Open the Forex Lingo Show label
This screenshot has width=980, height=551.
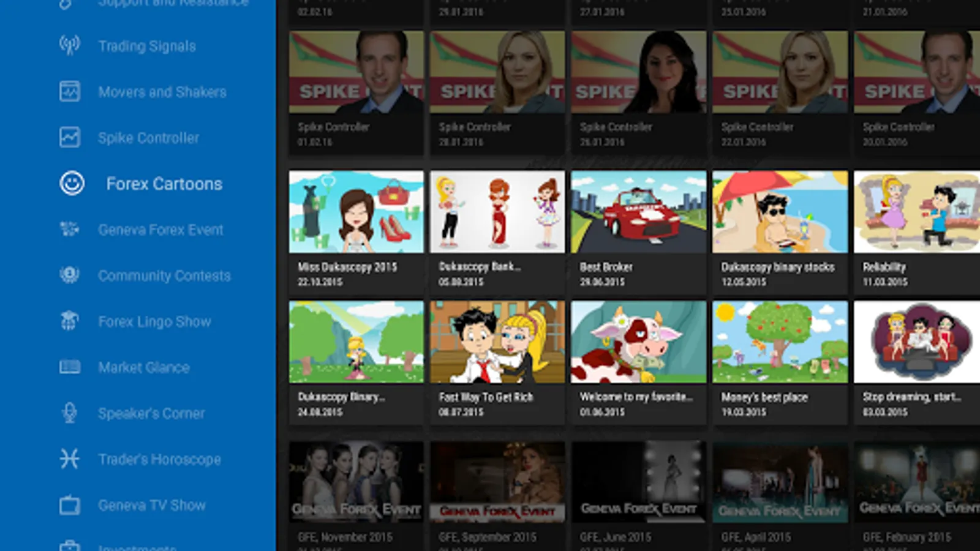click(155, 321)
